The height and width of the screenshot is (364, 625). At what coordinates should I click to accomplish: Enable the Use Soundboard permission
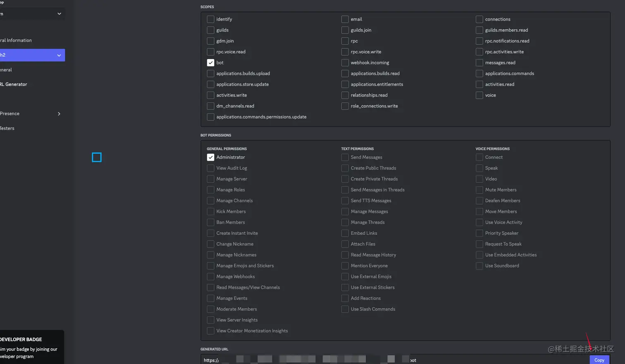tap(479, 266)
